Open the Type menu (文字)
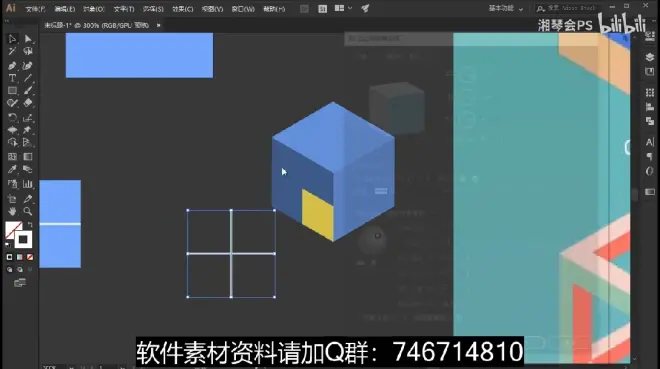Image resolution: width=660 pixels, height=369 pixels. pyautogui.click(x=123, y=9)
